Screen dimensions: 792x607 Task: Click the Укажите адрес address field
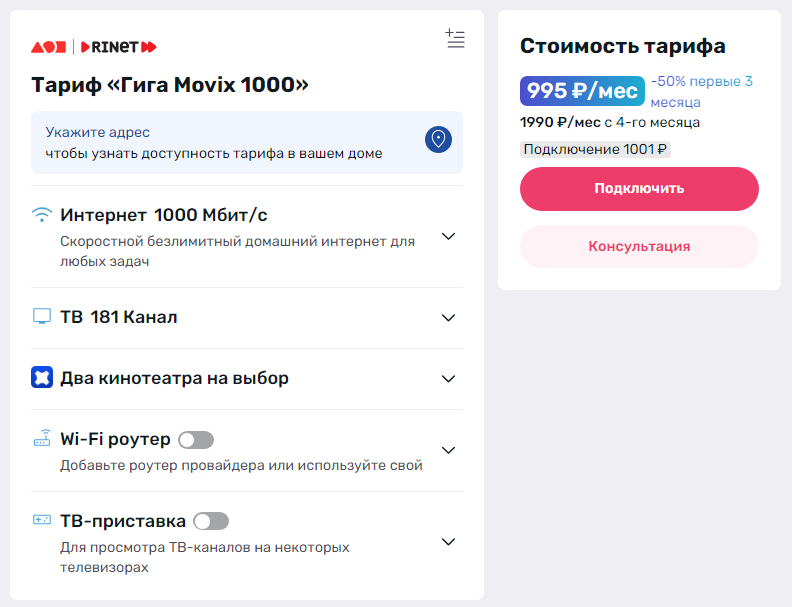point(230,142)
